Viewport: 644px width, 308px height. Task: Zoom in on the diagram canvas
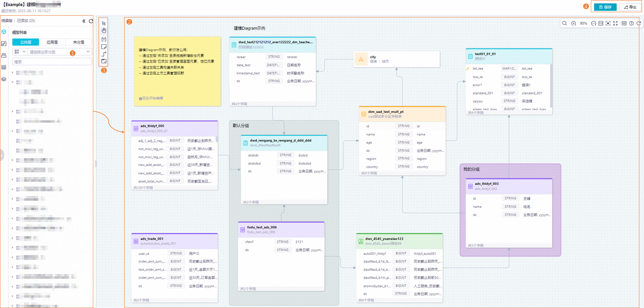pos(573,23)
